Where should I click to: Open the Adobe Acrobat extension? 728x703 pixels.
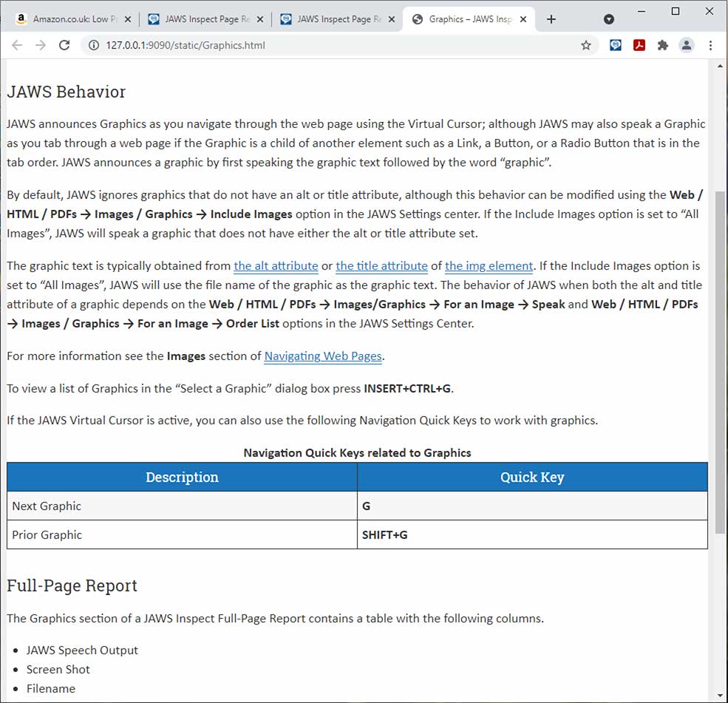click(x=639, y=45)
